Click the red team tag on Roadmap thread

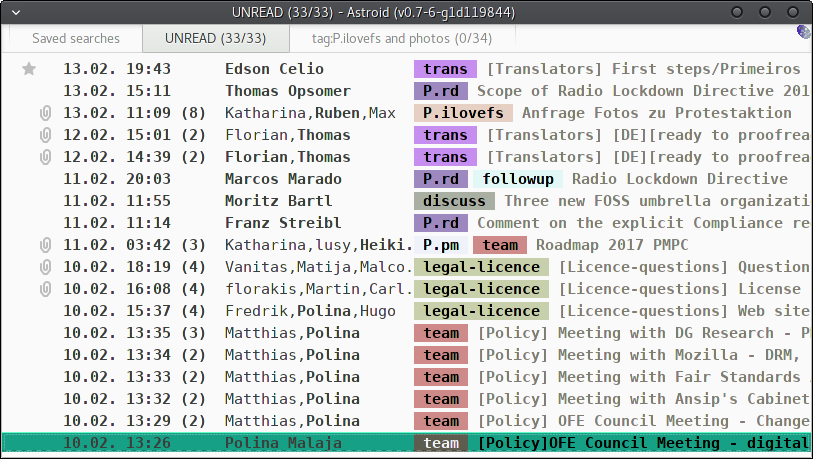[499, 245]
